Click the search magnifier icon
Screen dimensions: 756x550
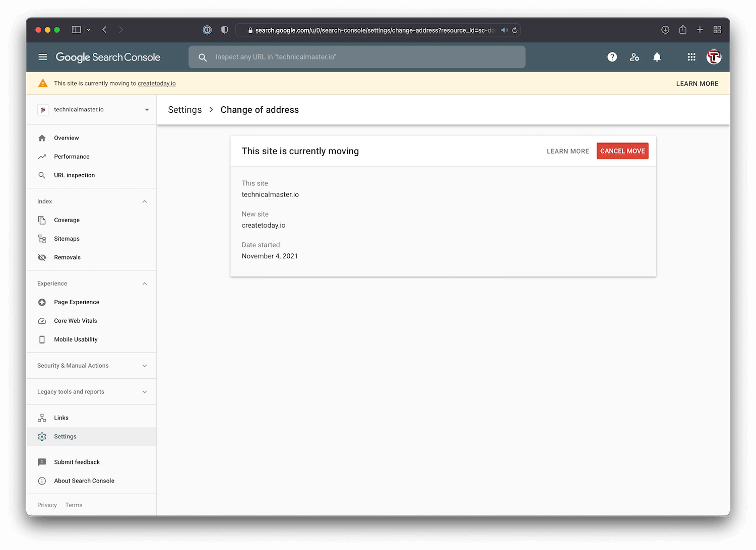click(x=203, y=57)
